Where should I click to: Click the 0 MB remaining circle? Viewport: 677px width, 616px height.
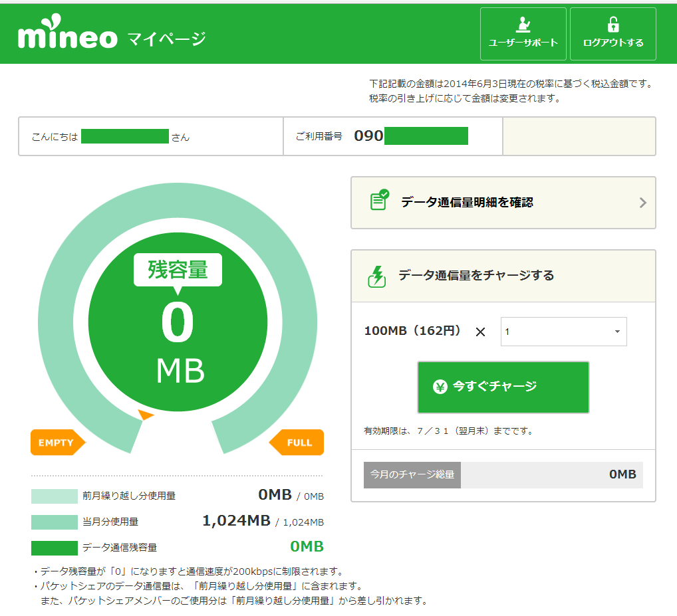(x=178, y=322)
